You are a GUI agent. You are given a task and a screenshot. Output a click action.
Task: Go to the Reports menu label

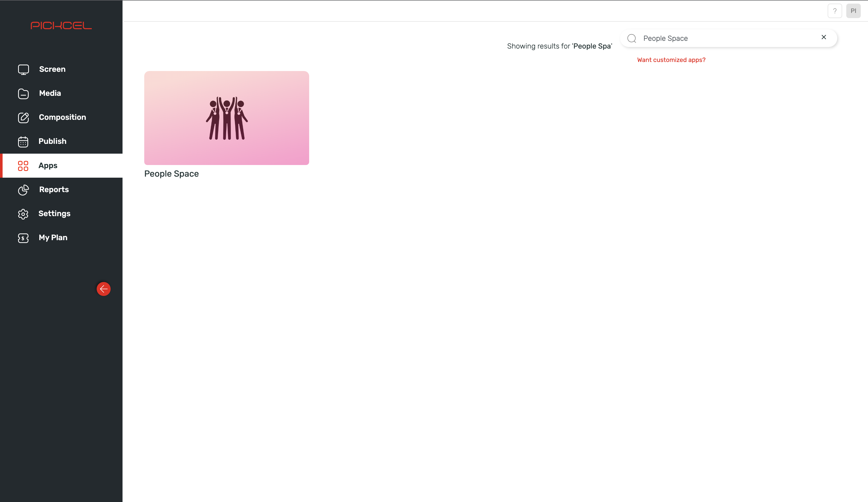point(54,190)
